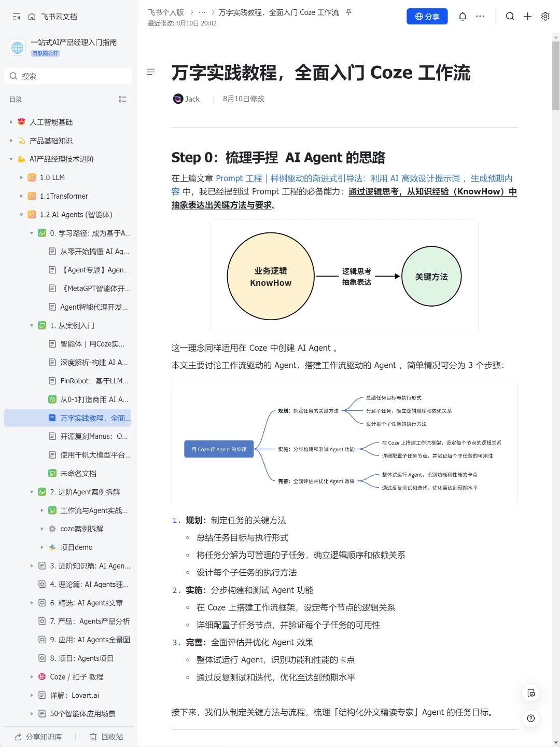Image resolution: width=560 pixels, height=747 pixels.
Task: Click the 互联网公开 tag
Action: click(x=46, y=53)
